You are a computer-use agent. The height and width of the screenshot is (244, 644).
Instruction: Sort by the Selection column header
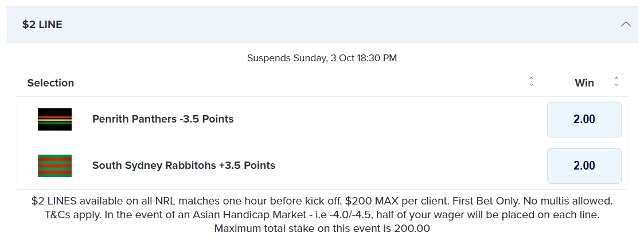pyautogui.click(x=50, y=83)
